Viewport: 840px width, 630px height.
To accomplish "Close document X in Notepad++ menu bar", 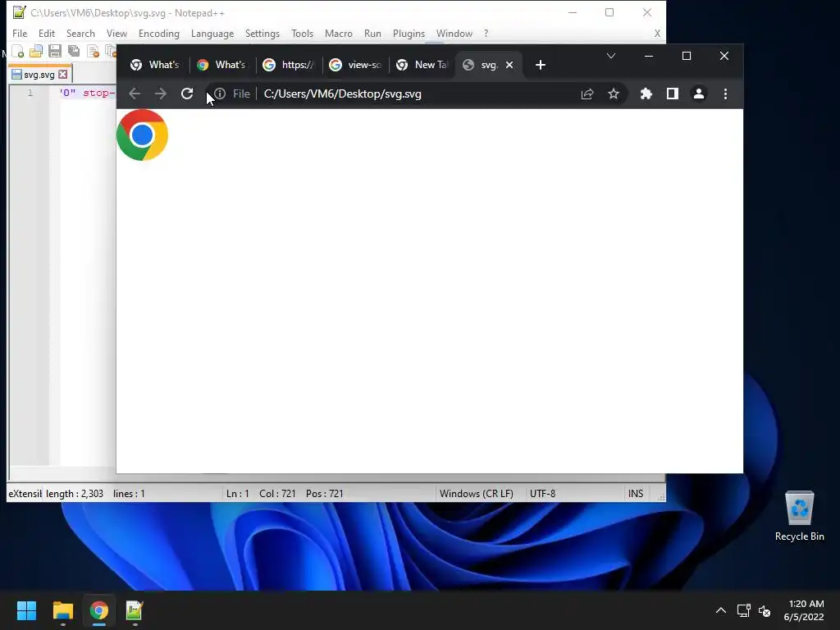I will pyautogui.click(x=657, y=33).
